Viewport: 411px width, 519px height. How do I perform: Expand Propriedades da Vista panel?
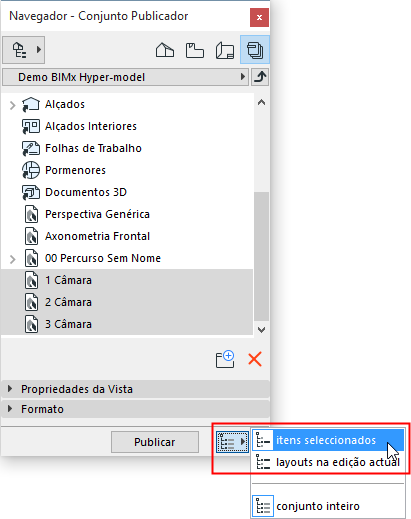click(x=135, y=389)
